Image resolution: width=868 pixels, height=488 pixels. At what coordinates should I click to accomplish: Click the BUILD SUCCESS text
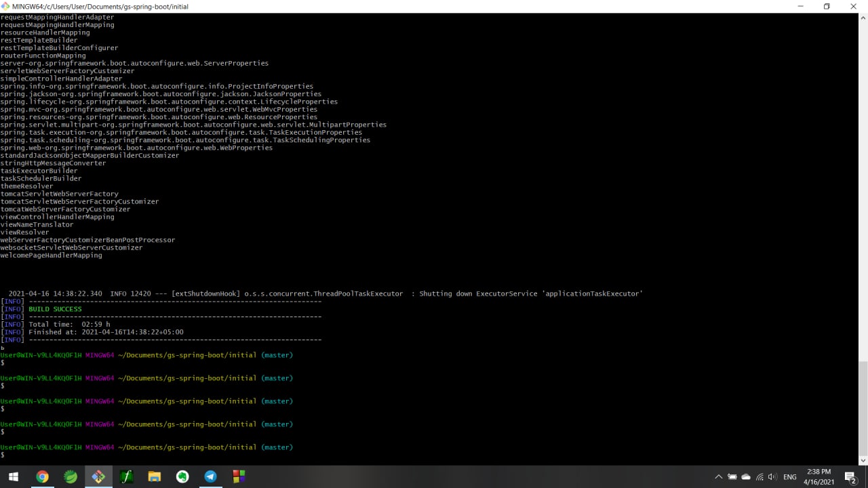click(55, 309)
